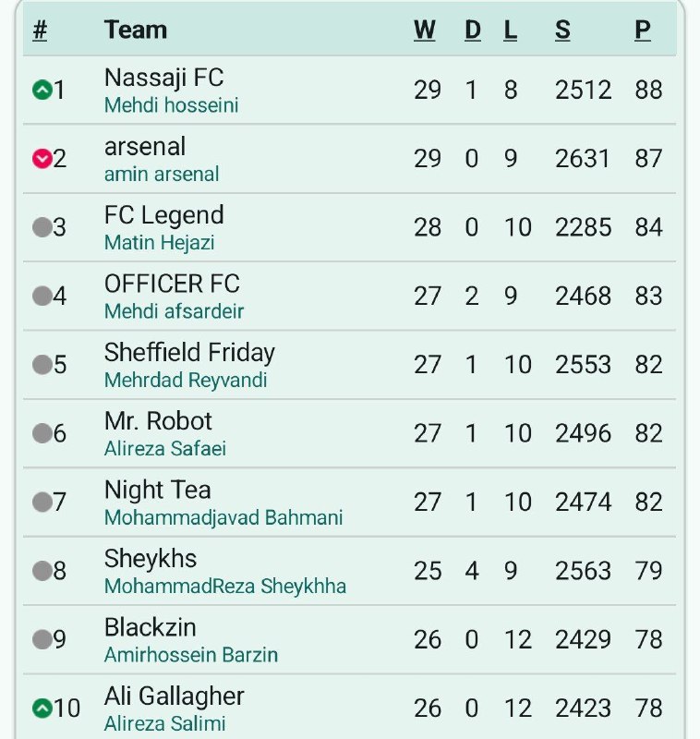Sort by the L losses column header
The width and height of the screenshot is (700, 739).
pos(510,30)
